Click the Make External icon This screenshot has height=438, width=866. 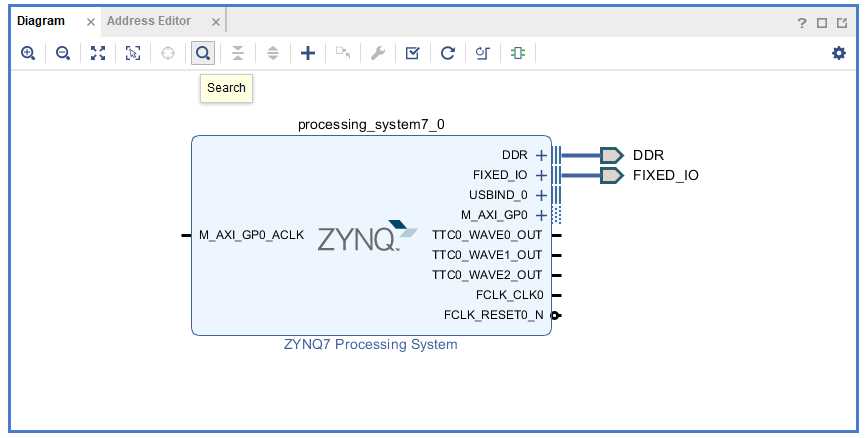pos(342,53)
